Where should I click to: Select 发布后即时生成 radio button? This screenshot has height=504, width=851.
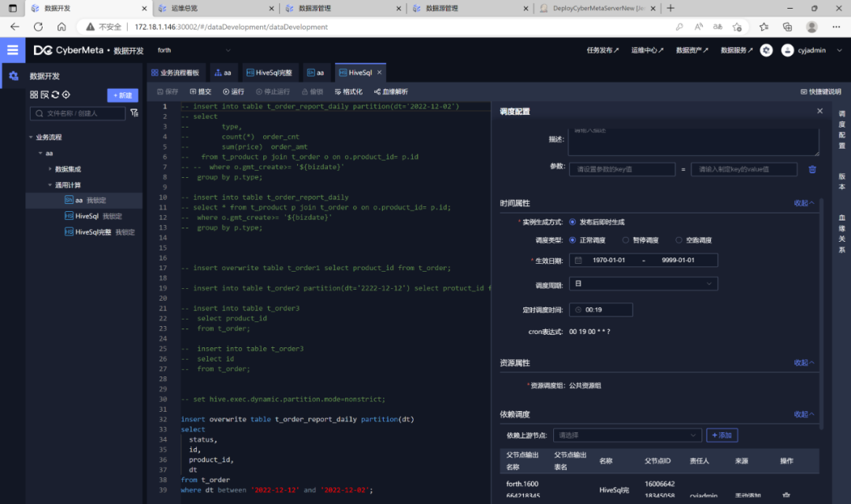[x=573, y=222]
